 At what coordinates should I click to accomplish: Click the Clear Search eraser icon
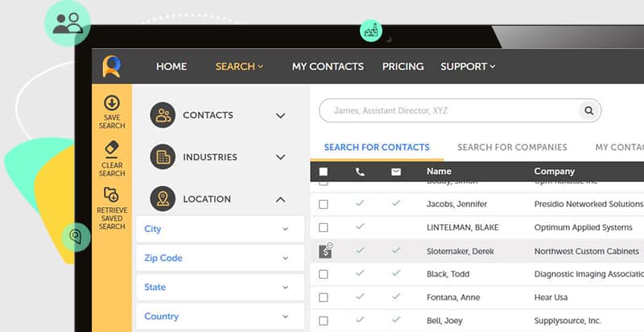[112, 149]
